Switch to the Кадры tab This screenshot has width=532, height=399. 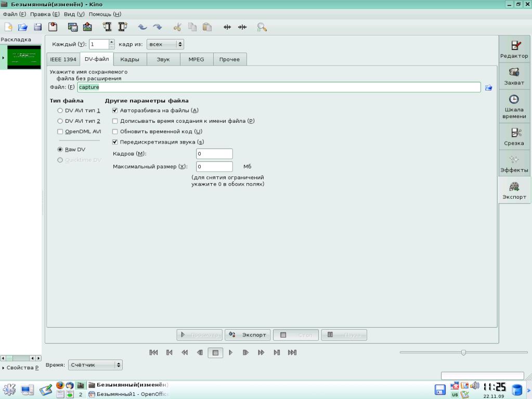129,59
